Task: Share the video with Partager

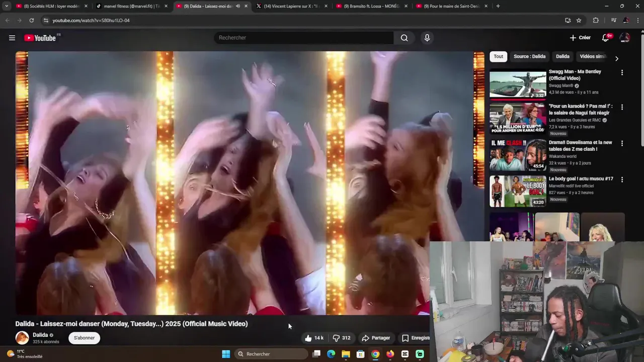Action: click(376, 338)
